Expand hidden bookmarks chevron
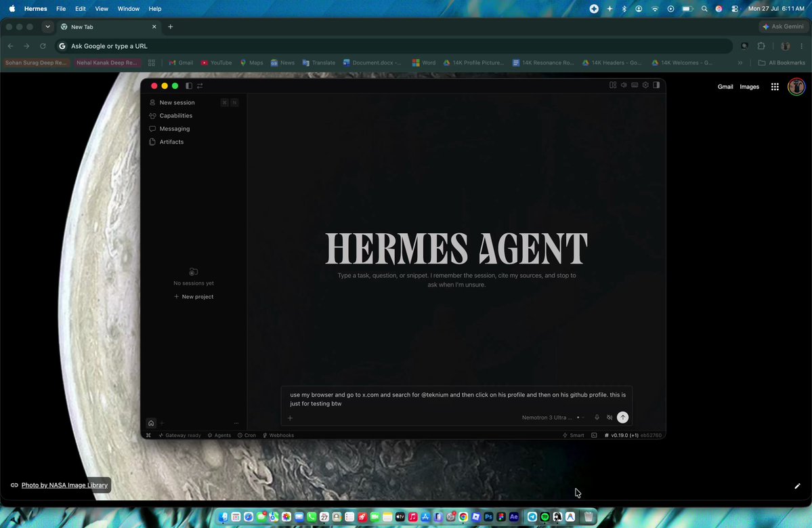This screenshot has height=528, width=812. [740, 63]
